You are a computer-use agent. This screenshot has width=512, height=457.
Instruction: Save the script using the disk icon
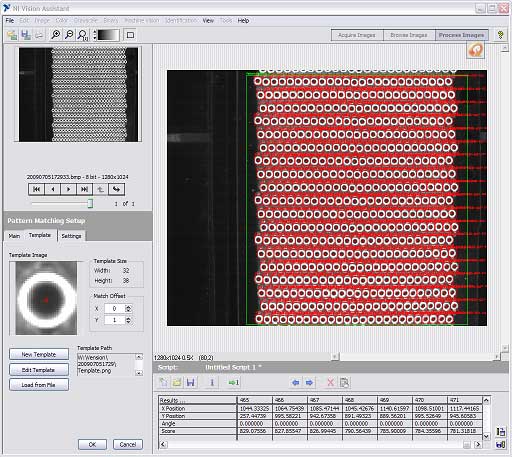[191, 382]
